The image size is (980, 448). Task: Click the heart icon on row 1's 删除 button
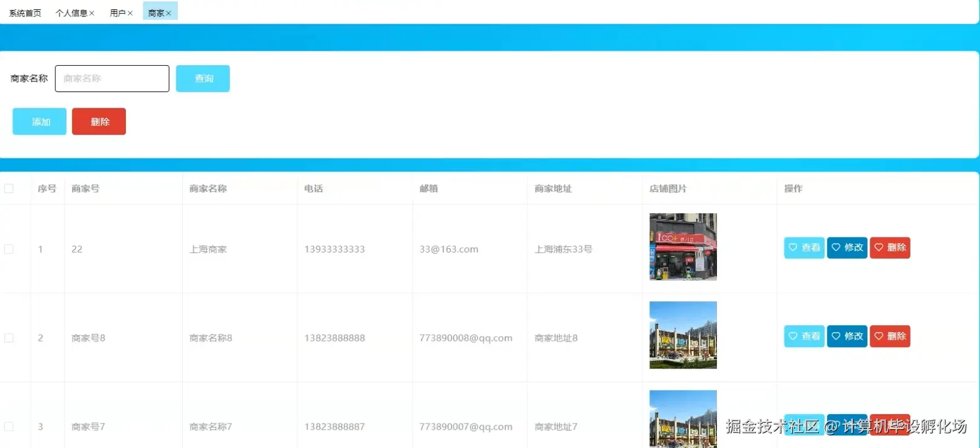pyautogui.click(x=880, y=247)
